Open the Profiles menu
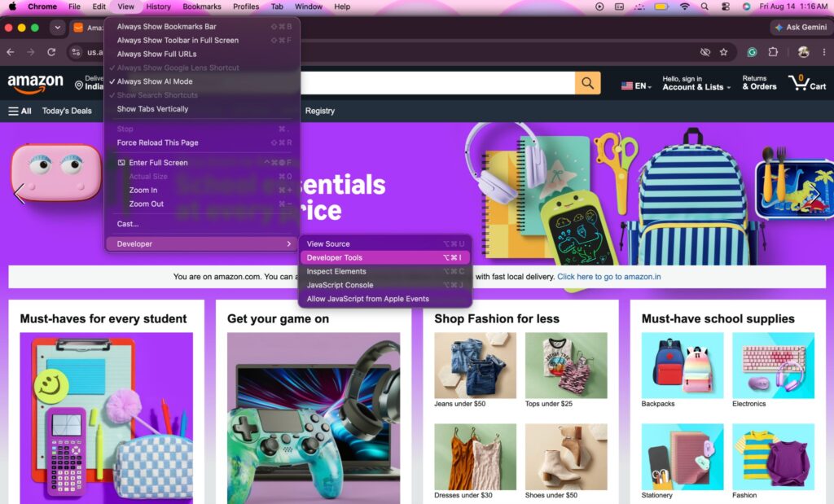This screenshot has height=504, width=834. coord(246,7)
